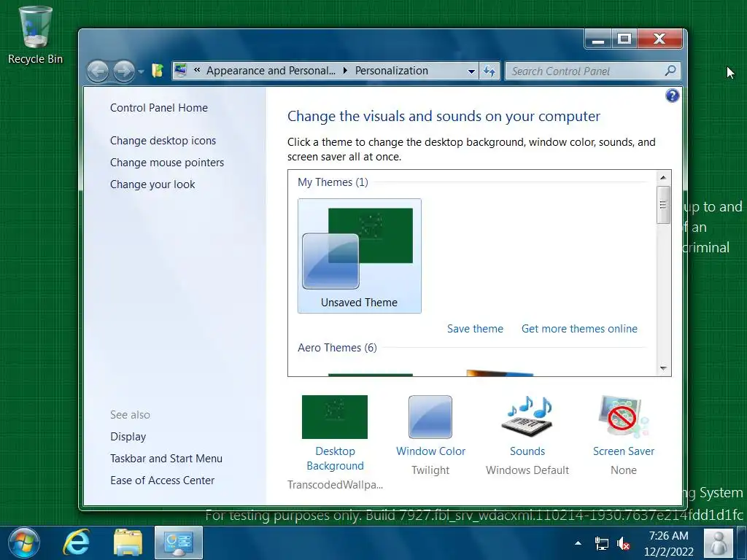Click the Control Panel icon in address bar
747x560 pixels.
(181, 71)
